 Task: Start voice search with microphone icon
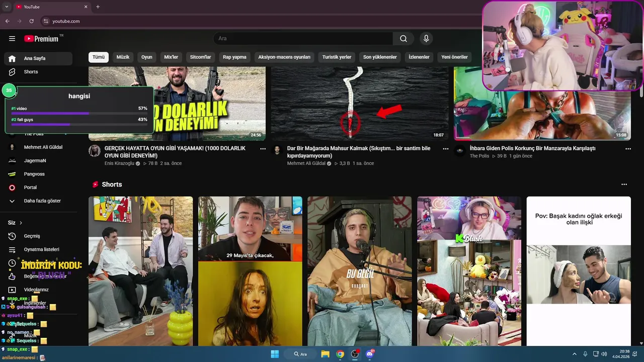426,39
